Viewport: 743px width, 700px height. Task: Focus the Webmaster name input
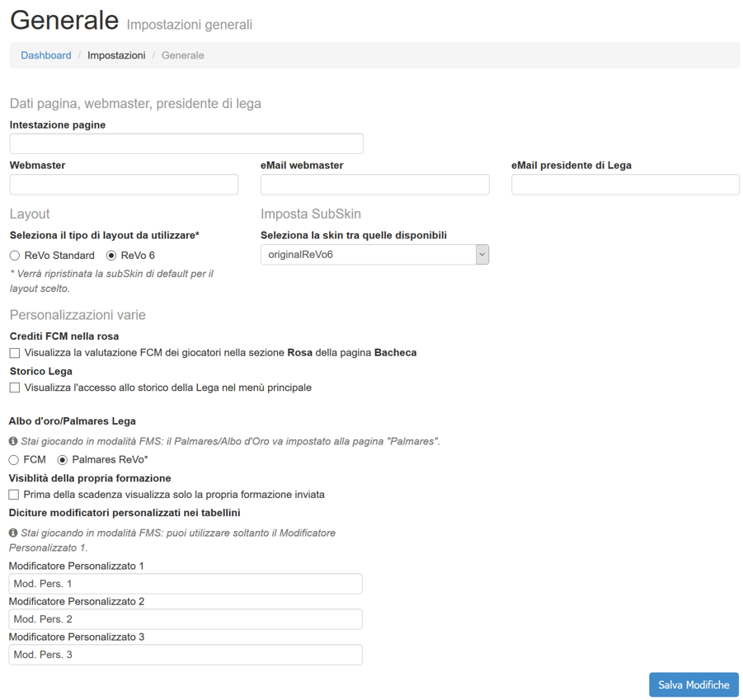124,184
